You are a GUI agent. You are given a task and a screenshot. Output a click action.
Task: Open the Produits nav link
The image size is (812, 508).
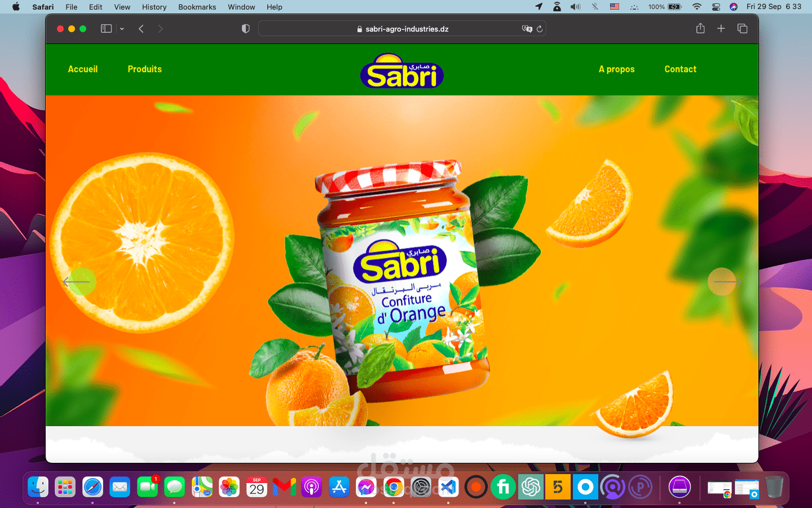144,69
